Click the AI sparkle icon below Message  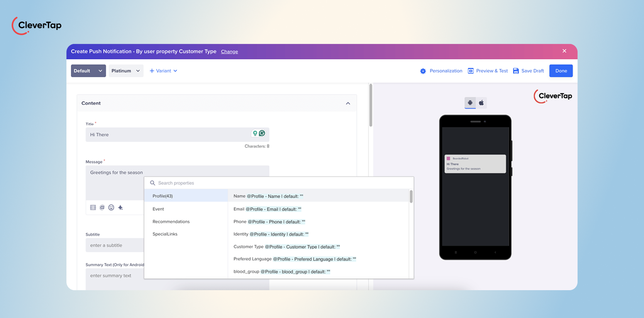point(120,207)
